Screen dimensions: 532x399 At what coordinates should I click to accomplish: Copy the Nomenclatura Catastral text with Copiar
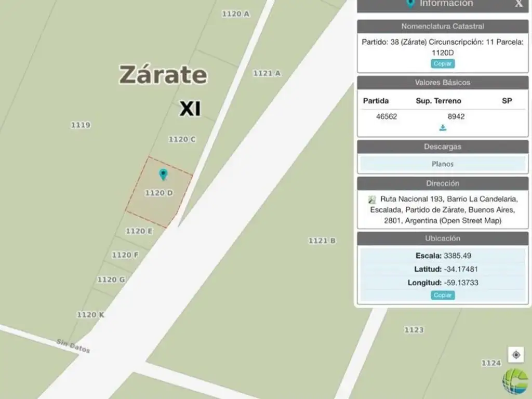tap(443, 64)
